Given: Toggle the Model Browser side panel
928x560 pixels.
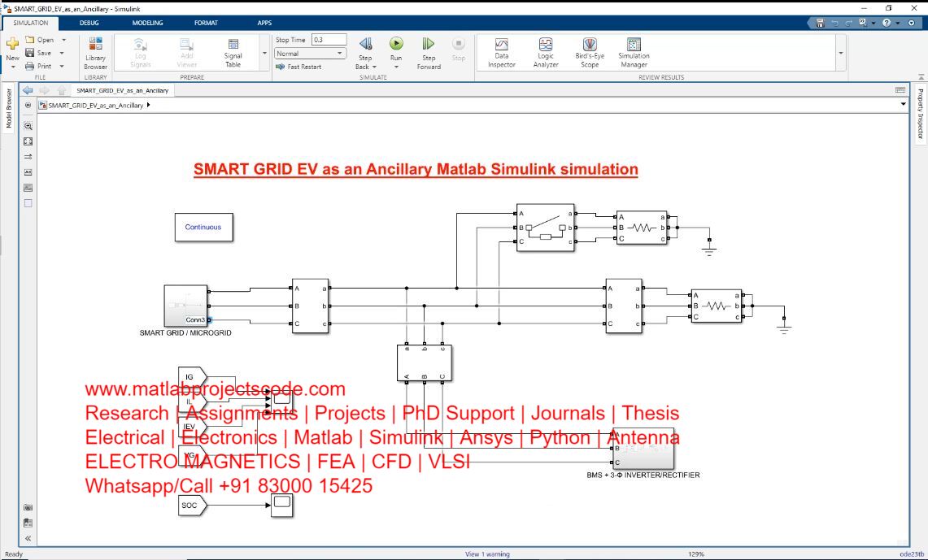Looking at the screenshot, I should [9, 109].
